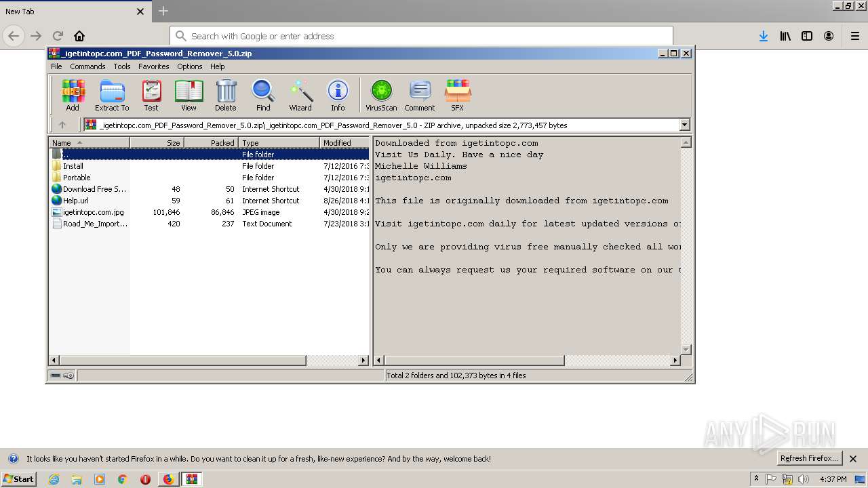Image resolution: width=868 pixels, height=488 pixels.
Task: Open Chrome from the taskbar
Action: pos(122,479)
